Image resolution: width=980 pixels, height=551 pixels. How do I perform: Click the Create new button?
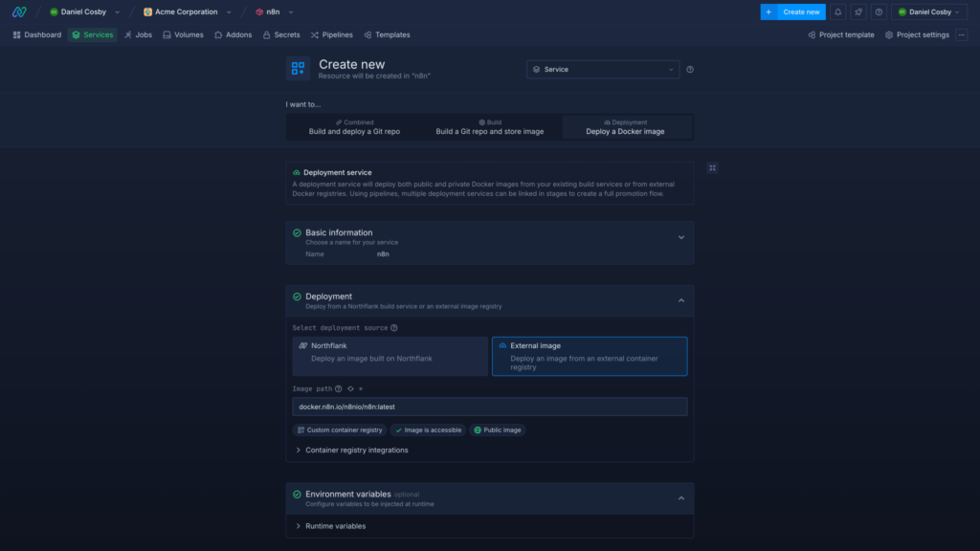coord(792,11)
